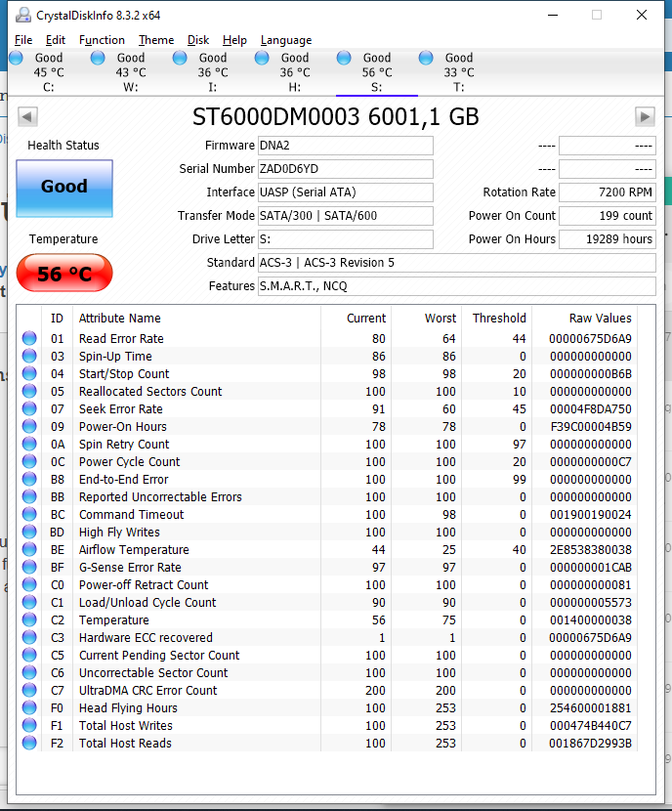Click the Serial Number field

pos(345,169)
